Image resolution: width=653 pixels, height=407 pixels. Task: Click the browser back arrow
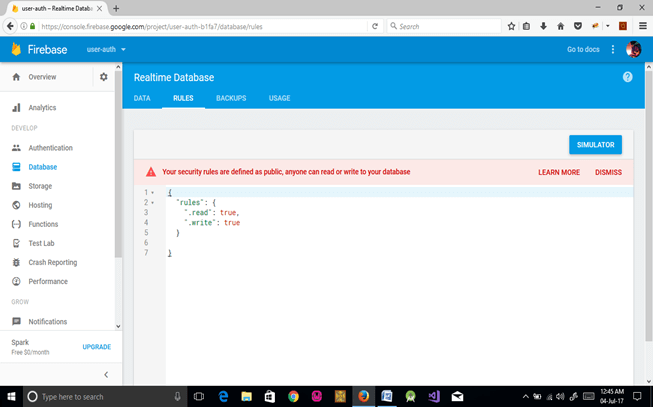10,26
